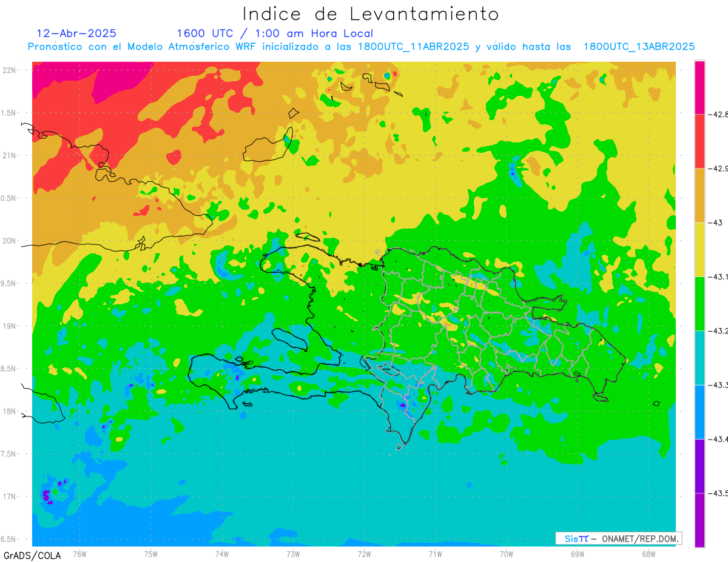Click the -42.8 color bar value
Viewport: 728px width, 562px height.
coord(719,114)
